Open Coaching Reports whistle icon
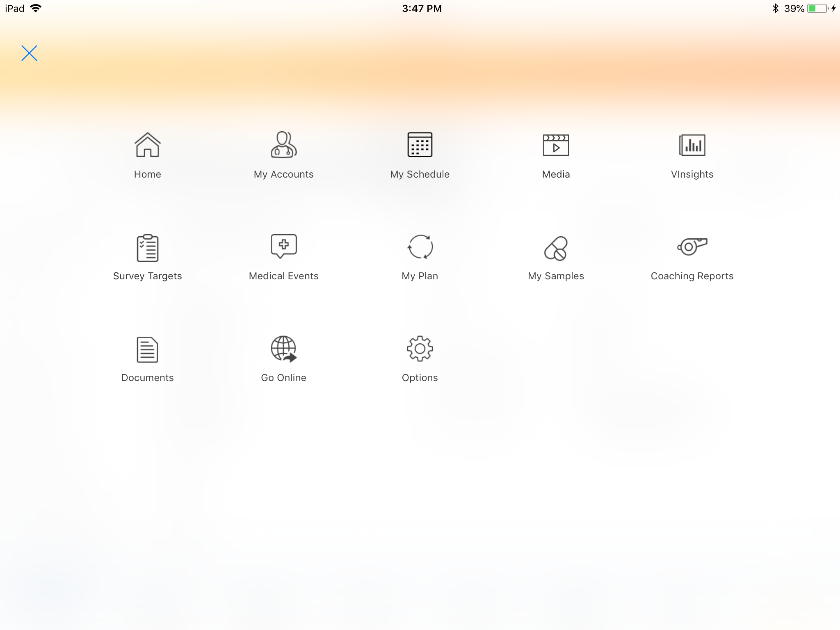Screen dimensions: 840x630 coord(692,247)
